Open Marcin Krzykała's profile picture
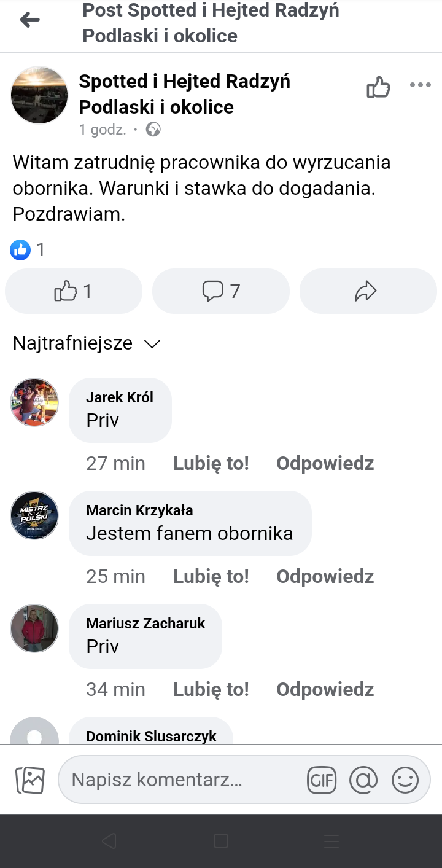Viewport: 442px width, 868px height. tap(34, 515)
